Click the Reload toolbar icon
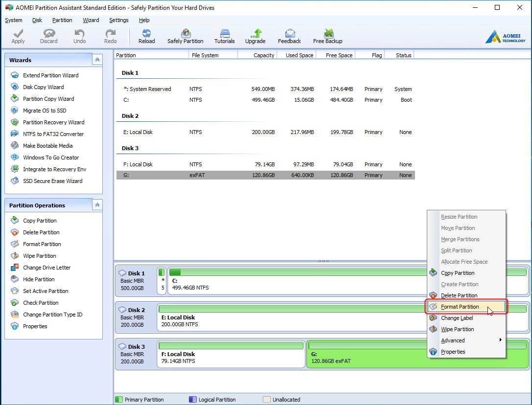 (x=146, y=36)
